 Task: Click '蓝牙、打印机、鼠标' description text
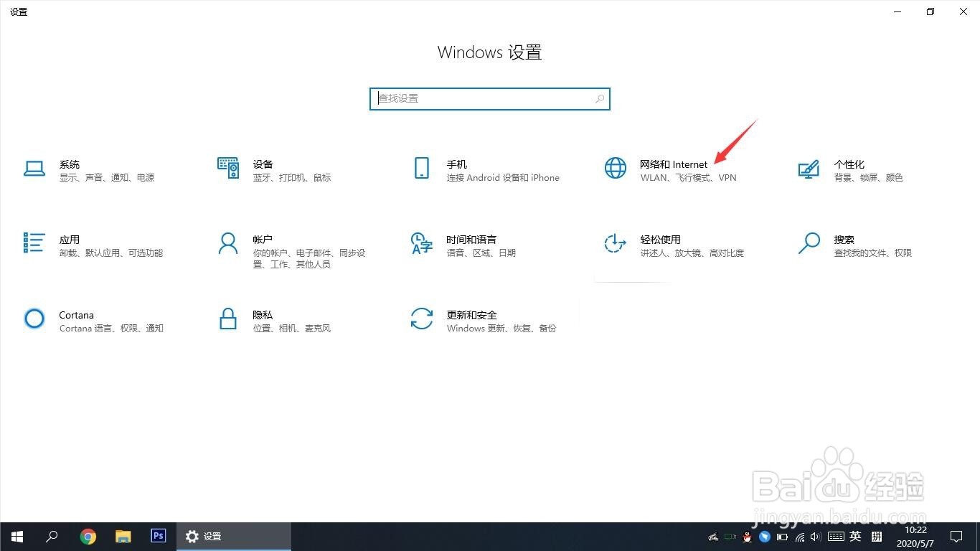pos(292,178)
